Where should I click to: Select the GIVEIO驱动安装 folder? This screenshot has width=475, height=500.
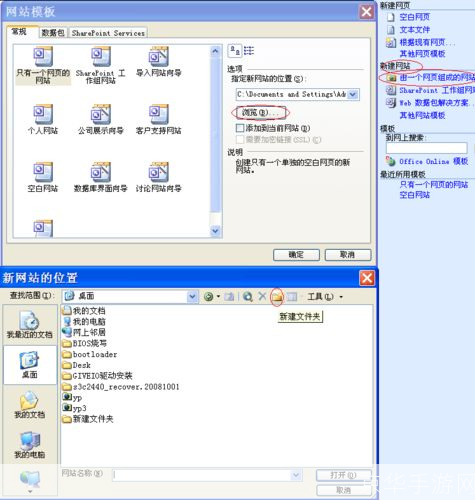tap(97, 376)
